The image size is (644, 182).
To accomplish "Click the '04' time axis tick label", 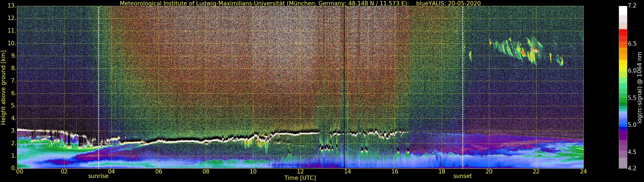I will tap(111, 172).
